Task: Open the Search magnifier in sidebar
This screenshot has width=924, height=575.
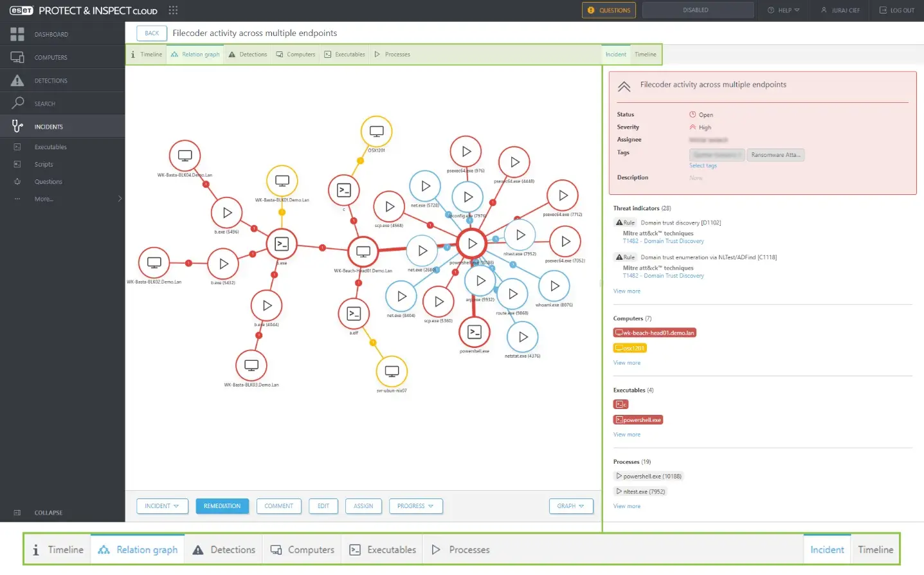Action: click(x=17, y=103)
